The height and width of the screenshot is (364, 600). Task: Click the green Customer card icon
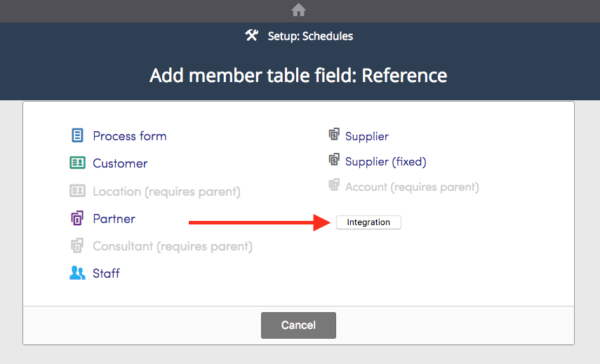(x=77, y=163)
